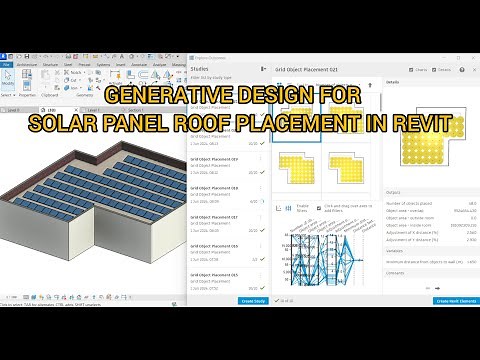Click the Variables section header
Image resolution: width=480 pixels, height=360 pixels.
[x=432, y=251]
